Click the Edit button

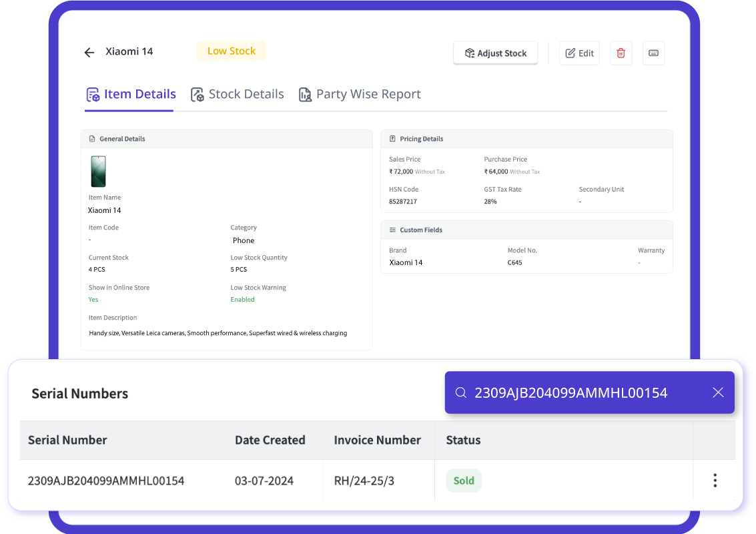(x=579, y=52)
